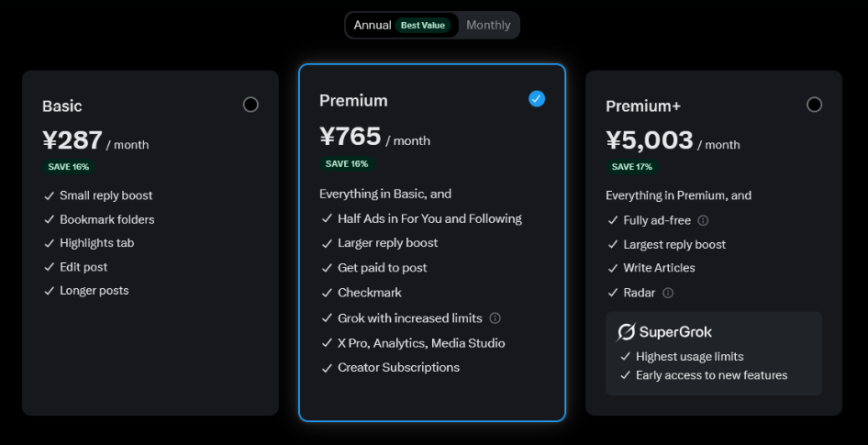Select the Basic plan radio button
This screenshot has width=868, height=445.
point(250,105)
